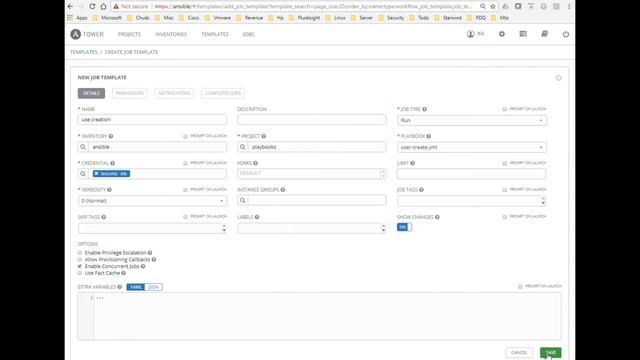Click the Forks stepper arrows
The width and height of the screenshot is (640, 360).
383,173
